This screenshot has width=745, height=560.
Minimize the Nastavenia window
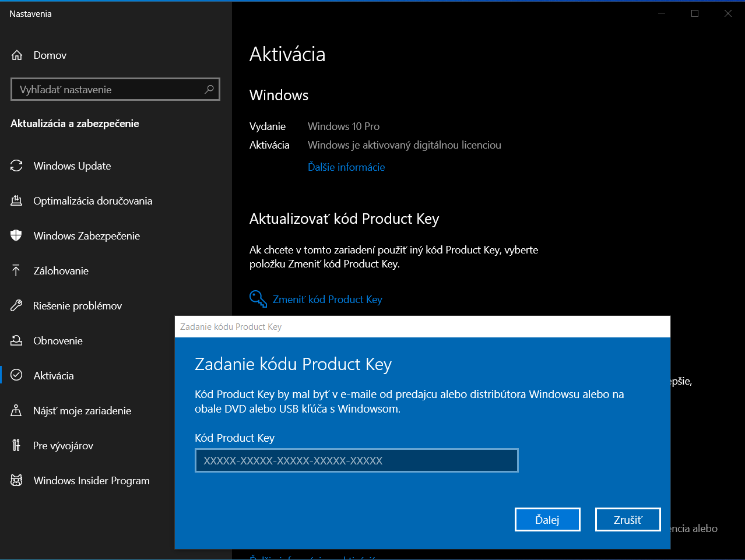point(662,13)
